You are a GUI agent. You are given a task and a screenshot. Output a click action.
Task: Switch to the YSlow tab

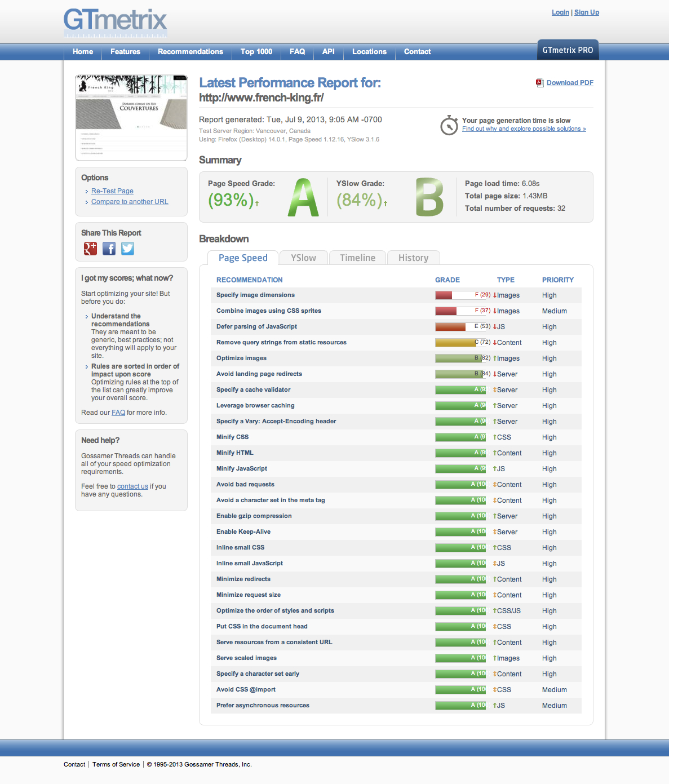pyautogui.click(x=303, y=258)
